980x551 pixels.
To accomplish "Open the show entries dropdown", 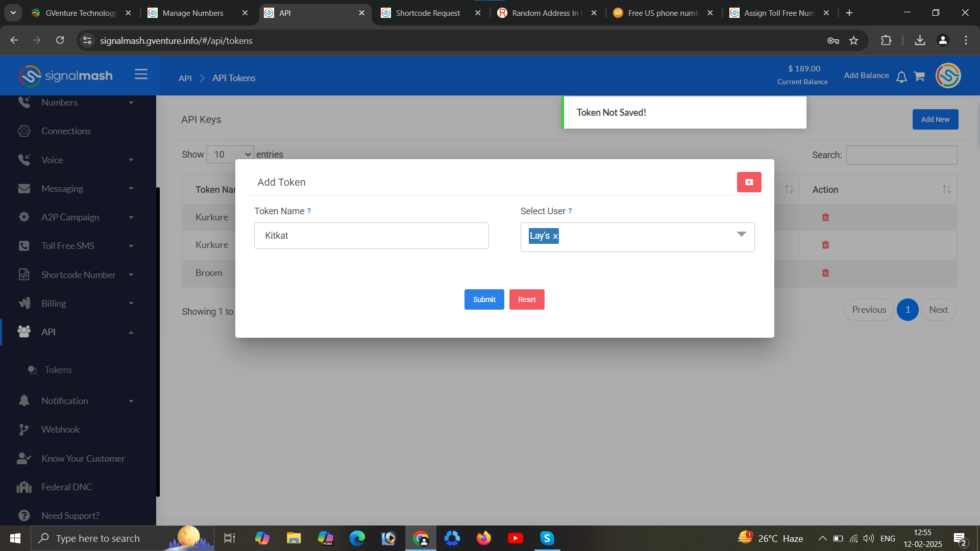I will pos(230,154).
